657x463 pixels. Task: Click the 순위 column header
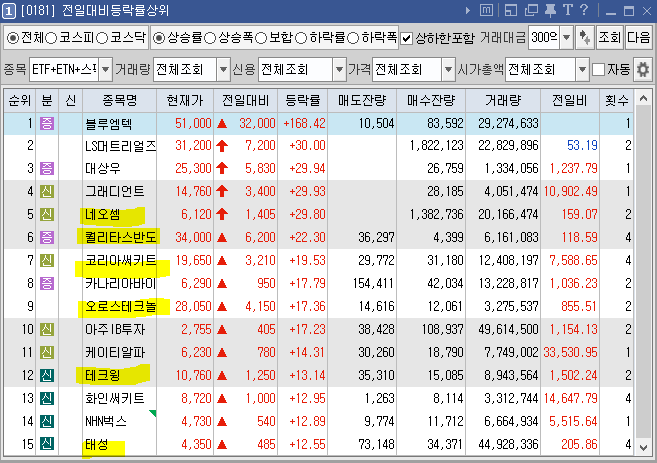point(20,101)
